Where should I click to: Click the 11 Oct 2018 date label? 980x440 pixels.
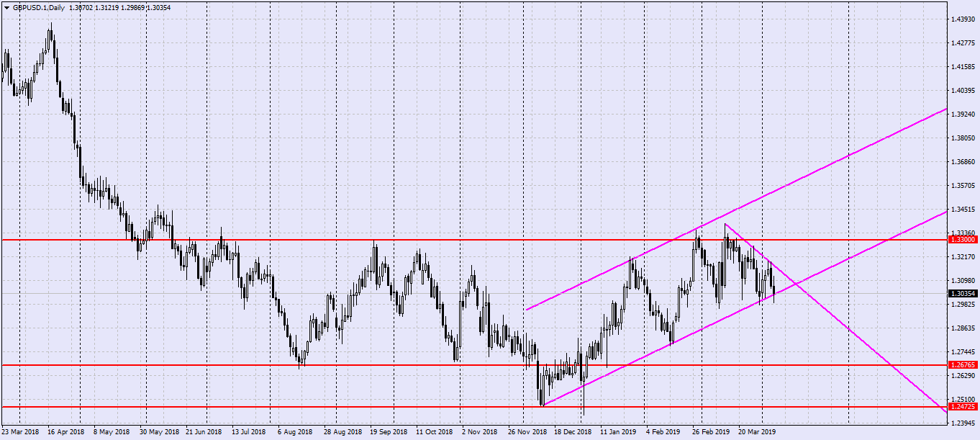pos(434,432)
